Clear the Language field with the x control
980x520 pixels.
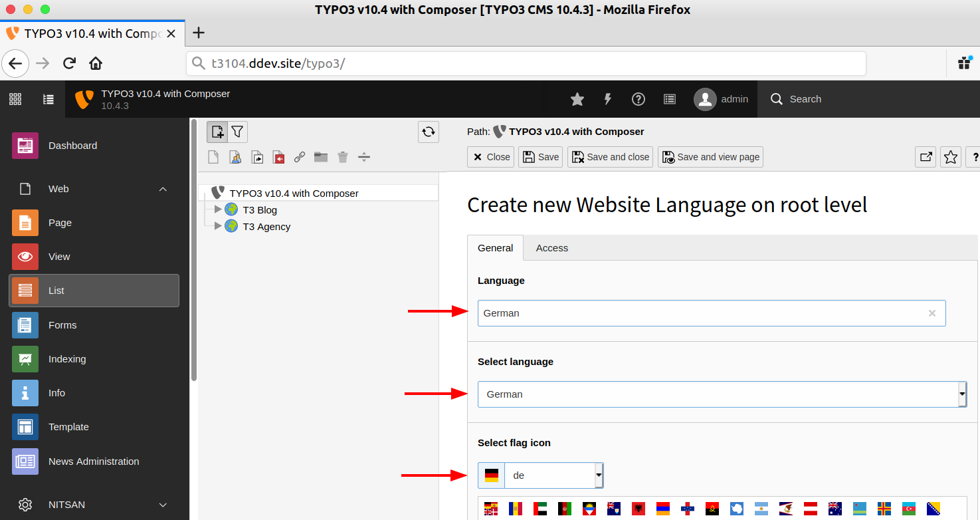click(932, 313)
